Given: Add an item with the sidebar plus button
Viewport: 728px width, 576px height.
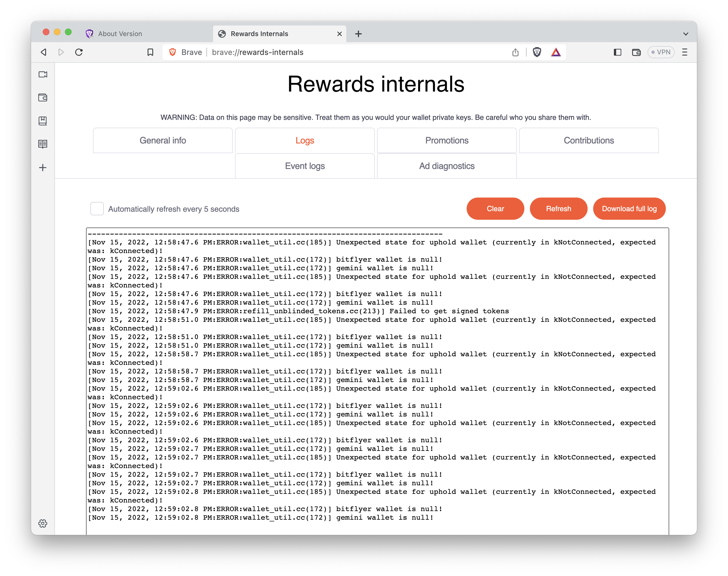Looking at the screenshot, I should pyautogui.click(x=43, y=168).
